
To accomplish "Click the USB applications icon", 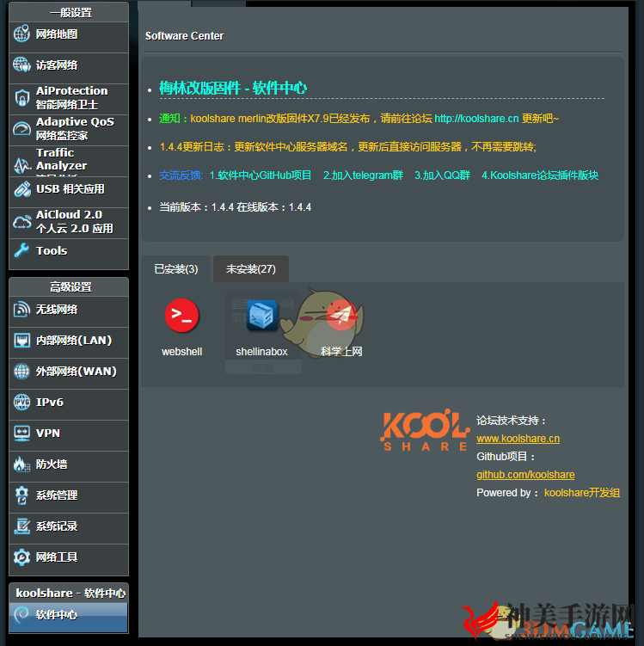I will click(21, 189).
